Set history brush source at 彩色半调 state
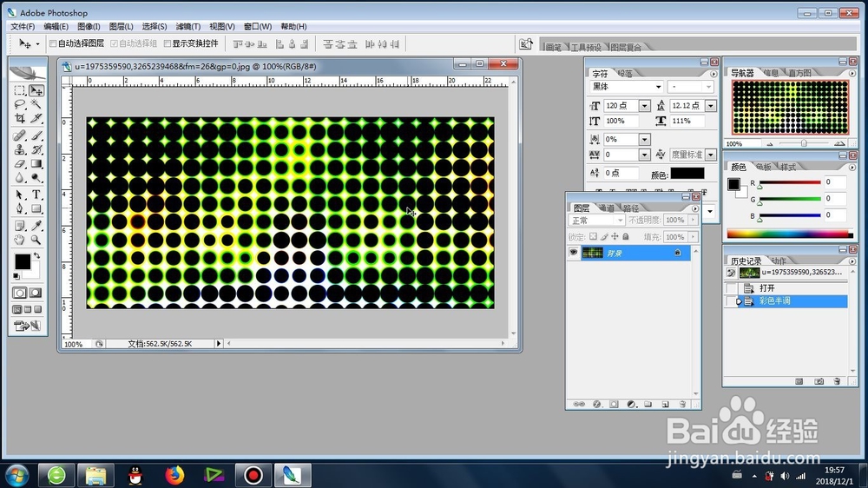The height and width of the screenshot is (488, 868). [731, 300]
